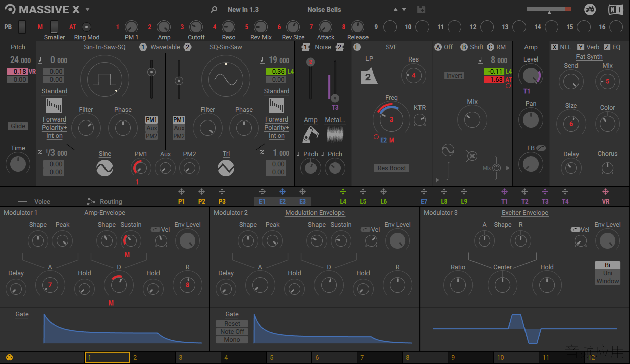
Task: Open the Amp-Envelope modulator type menu
Action: tap(104, 213)
